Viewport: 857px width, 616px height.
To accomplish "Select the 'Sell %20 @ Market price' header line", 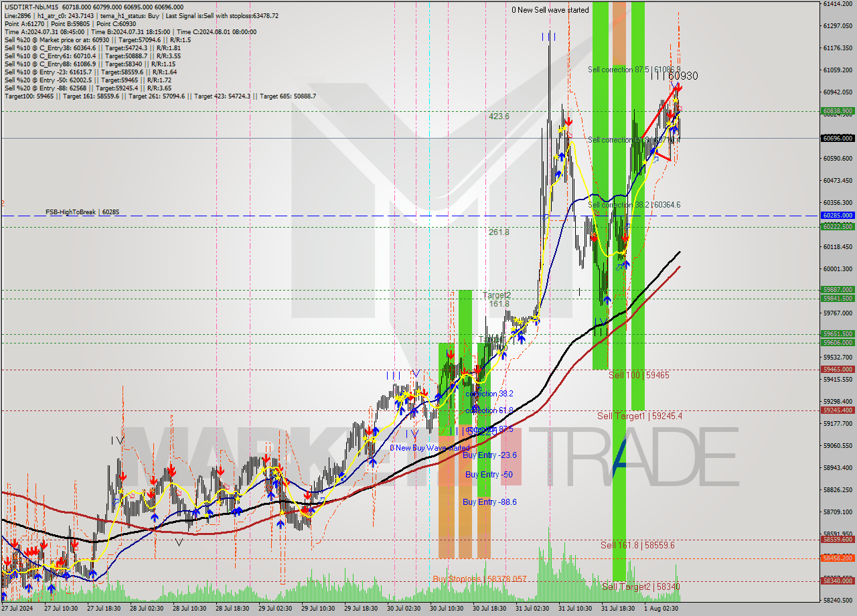I will click(98, 40).
